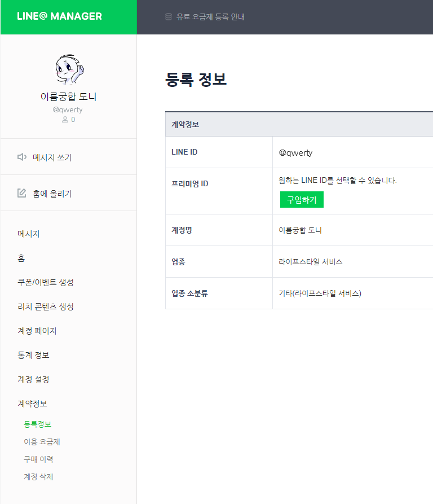Click the 계정명 row label
Image resolution: width=433 pixels, height=504 pixels.
click(182, 230)
